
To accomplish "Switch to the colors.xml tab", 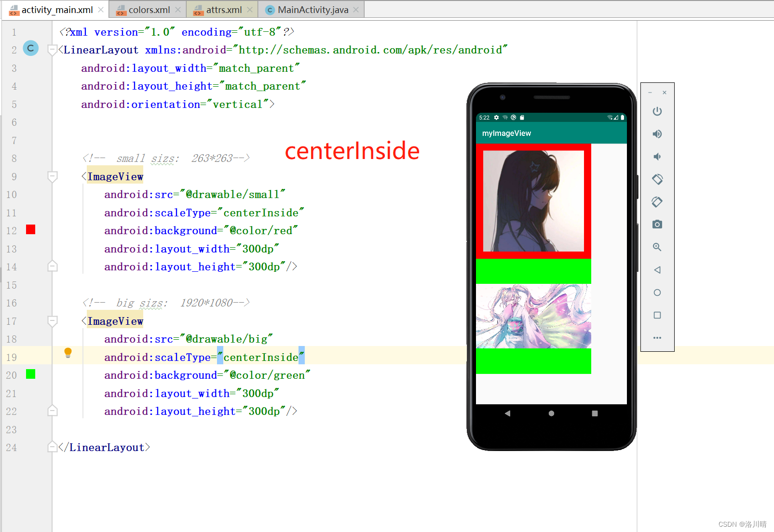I will click(x=149, y=9).
